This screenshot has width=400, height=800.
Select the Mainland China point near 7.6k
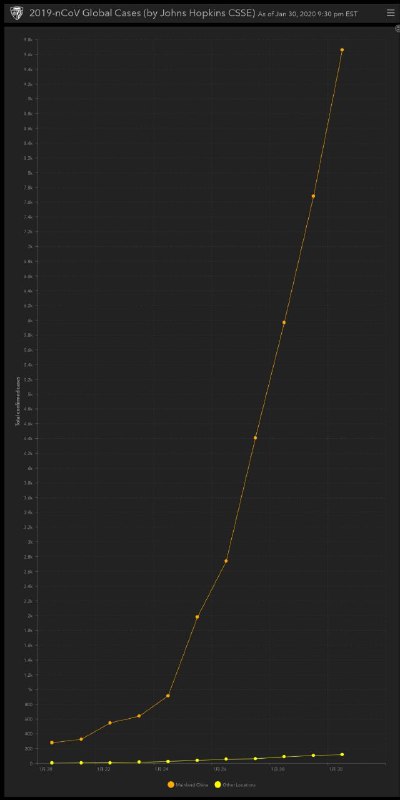coord(313,196)
